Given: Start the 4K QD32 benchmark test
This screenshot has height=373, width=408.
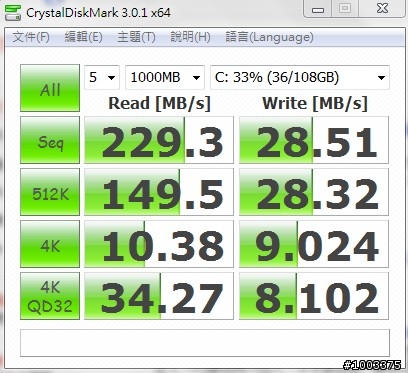Looking at the screenshot, I should point(50,296).
